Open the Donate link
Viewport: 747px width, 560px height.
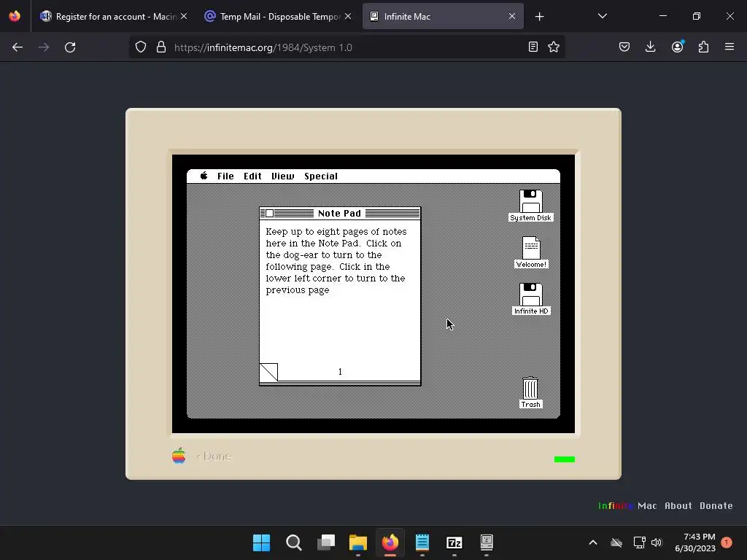[716, 506]
